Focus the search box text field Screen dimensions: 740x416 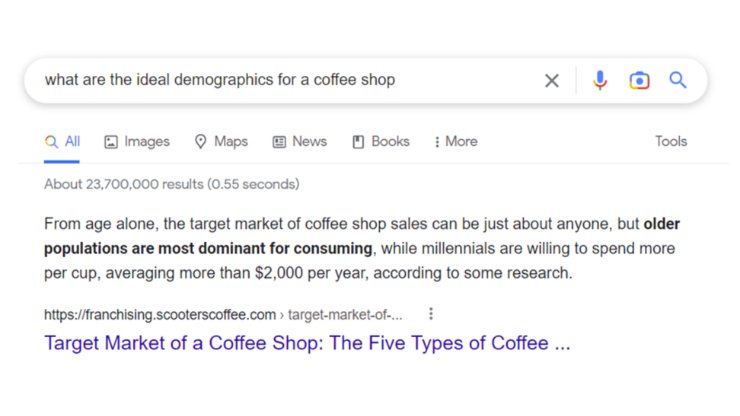288,80
